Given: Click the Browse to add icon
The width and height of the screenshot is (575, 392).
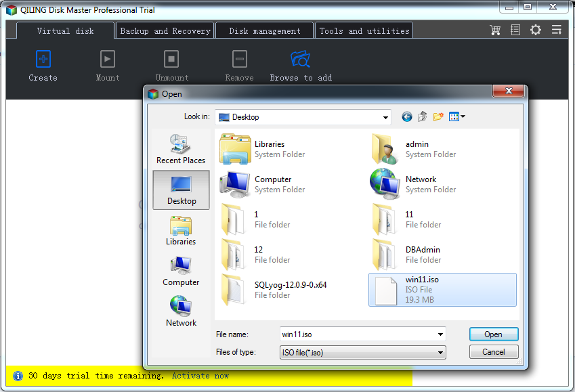Looking at the screenshot, I should pyautogui.click(x=300, y=59).
